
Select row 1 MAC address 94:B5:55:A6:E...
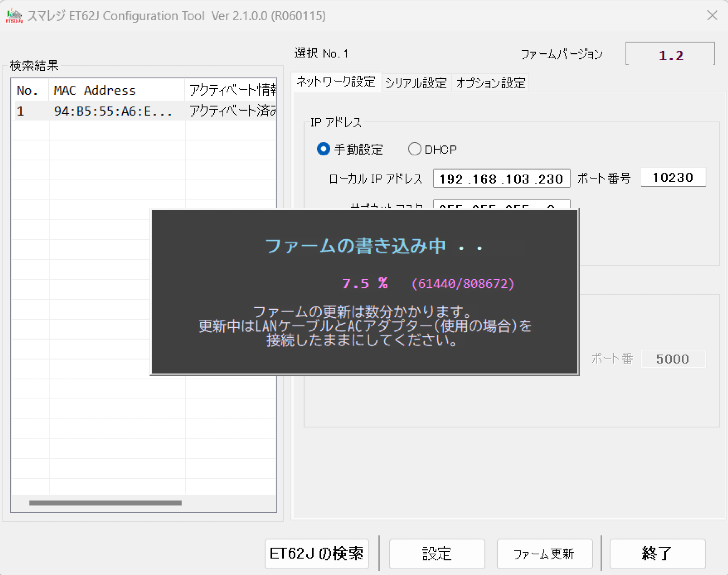pyautogui.click(x=113, y=111)
